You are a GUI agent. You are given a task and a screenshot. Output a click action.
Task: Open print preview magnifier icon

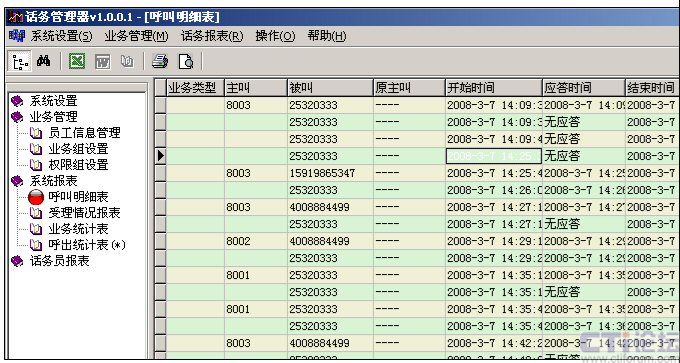186,62
